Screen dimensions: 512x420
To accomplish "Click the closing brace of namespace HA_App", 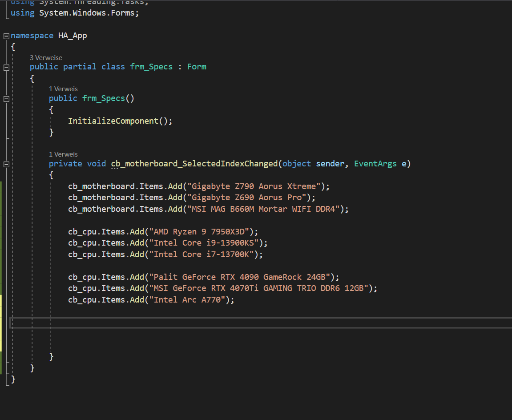I will (x=13, y=380).
